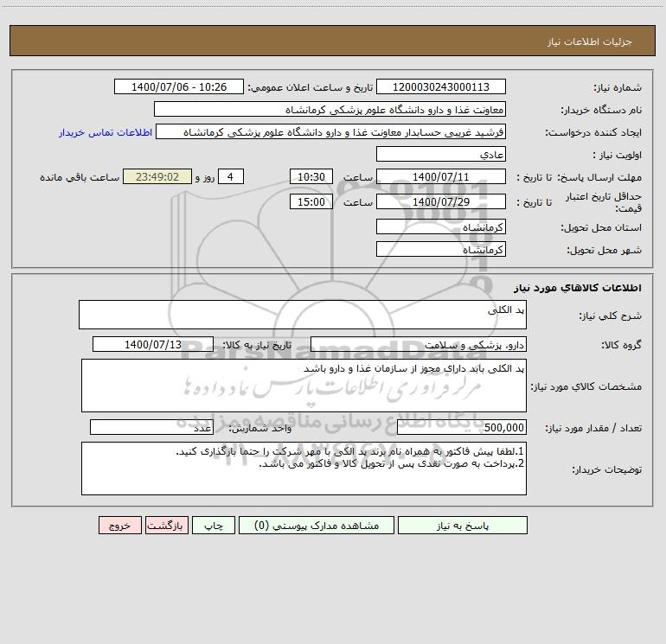Click the اولویت نیاز label
The width and height of the screenshot is (666, 644).
point(618,155)
